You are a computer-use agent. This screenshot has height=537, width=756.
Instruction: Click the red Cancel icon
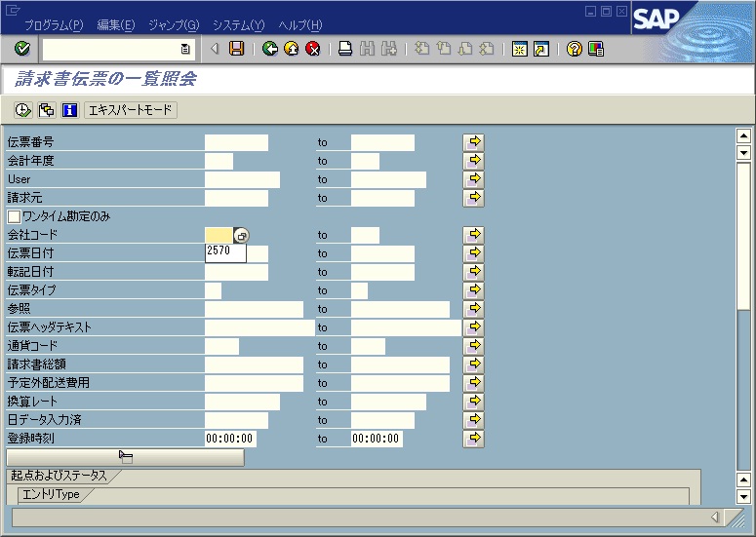pyautogui.click(x=312, y=49)
